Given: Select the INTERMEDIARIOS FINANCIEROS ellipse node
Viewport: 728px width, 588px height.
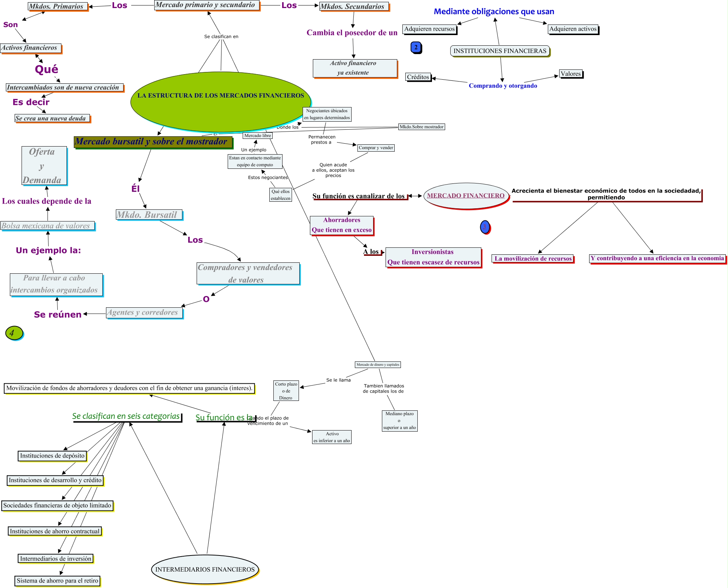Looking at the screenshot, I should [x=205, y=569].
